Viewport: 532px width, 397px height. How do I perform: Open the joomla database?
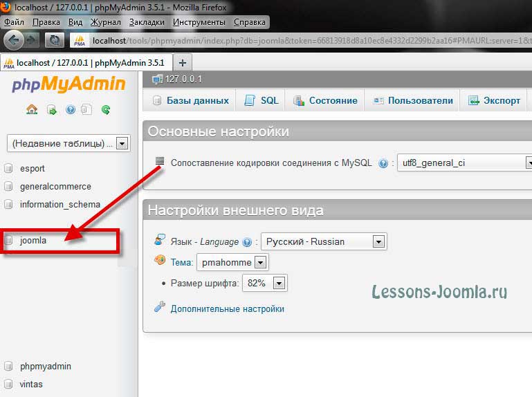click(x=33, y=241)
